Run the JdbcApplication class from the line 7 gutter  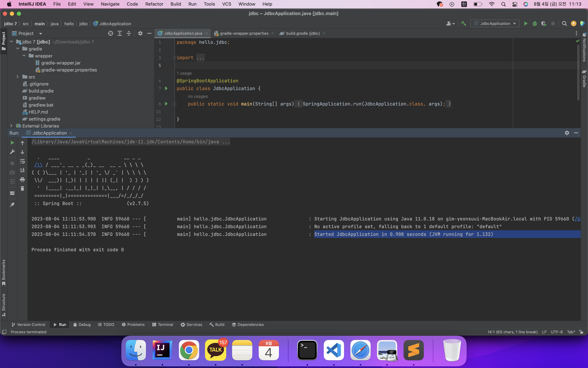166,88
